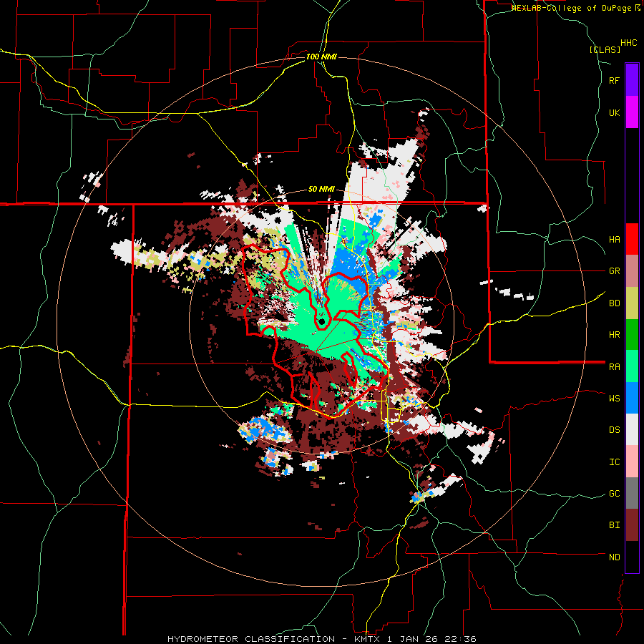The image size is (644, 644).
Task: Click the BD legend label
Action: [615, 303]
